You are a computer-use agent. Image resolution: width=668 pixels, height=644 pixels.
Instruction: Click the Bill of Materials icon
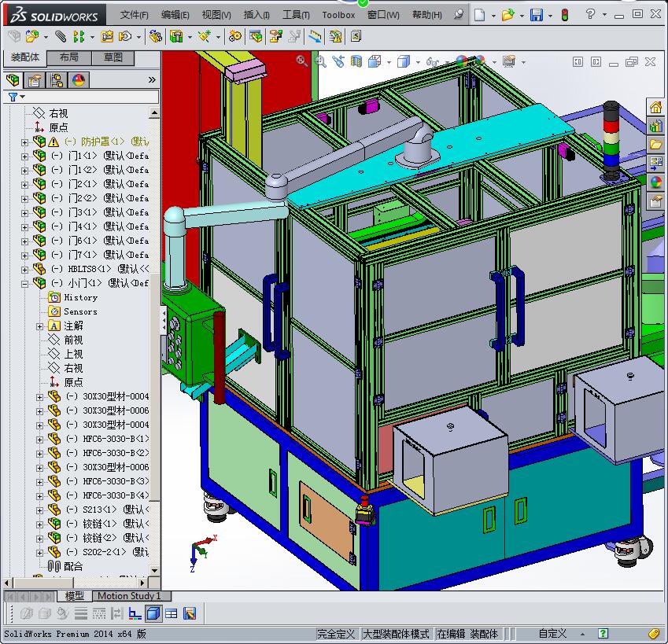(x=256, y=37)
